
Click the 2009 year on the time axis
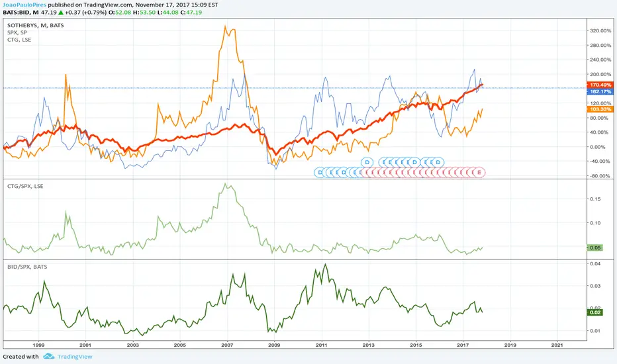point(274,345)
